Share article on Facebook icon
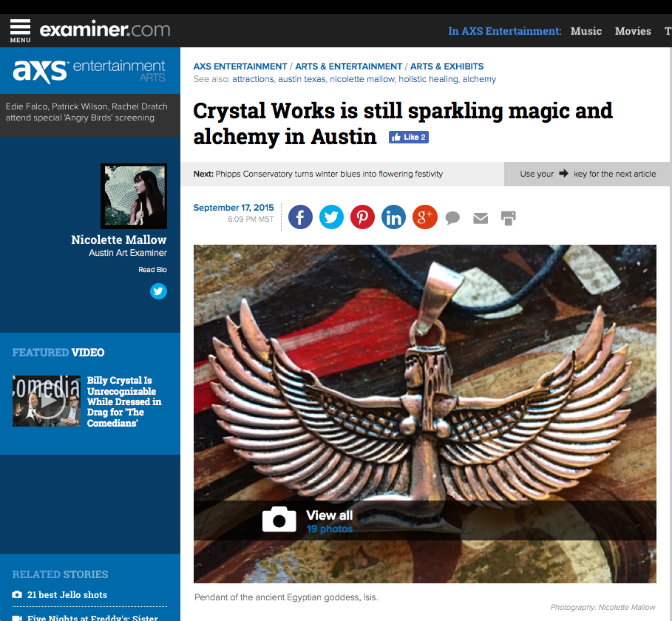 pyautogui.click(x=300, y=217)
